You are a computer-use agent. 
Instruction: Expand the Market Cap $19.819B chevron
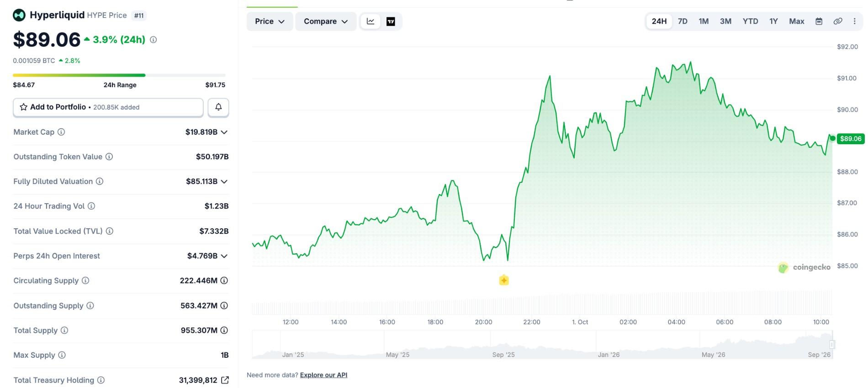(x=224, y=132)
